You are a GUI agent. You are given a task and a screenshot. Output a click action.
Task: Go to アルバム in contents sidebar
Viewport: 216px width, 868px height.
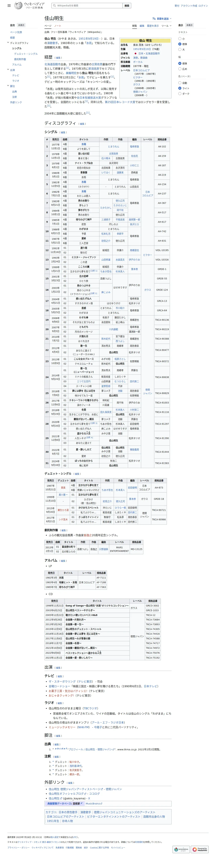(17, 65)
